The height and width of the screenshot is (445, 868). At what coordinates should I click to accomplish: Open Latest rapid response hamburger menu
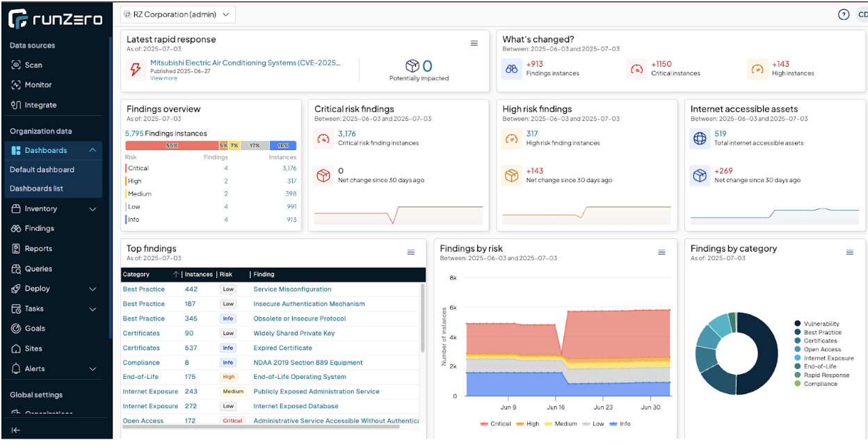pos(474,43)
